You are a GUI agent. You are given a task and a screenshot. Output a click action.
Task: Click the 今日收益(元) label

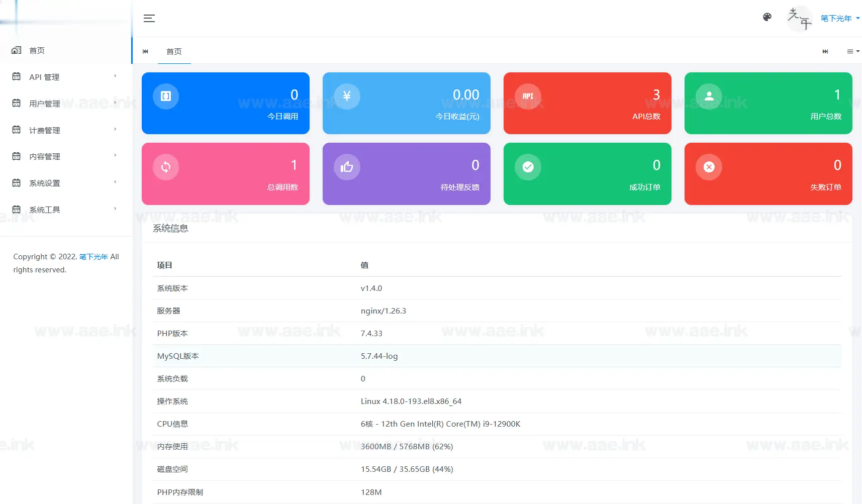(x=457, y=117)
